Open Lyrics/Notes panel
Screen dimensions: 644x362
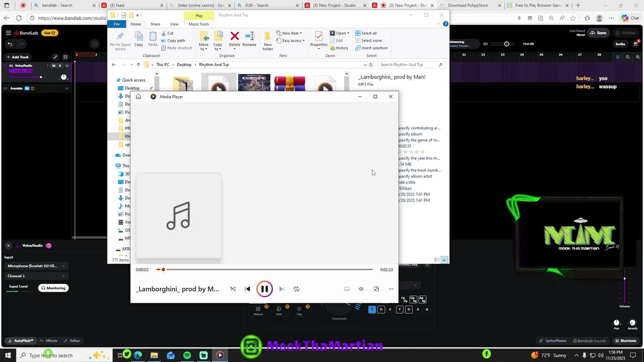click(552, 341)
